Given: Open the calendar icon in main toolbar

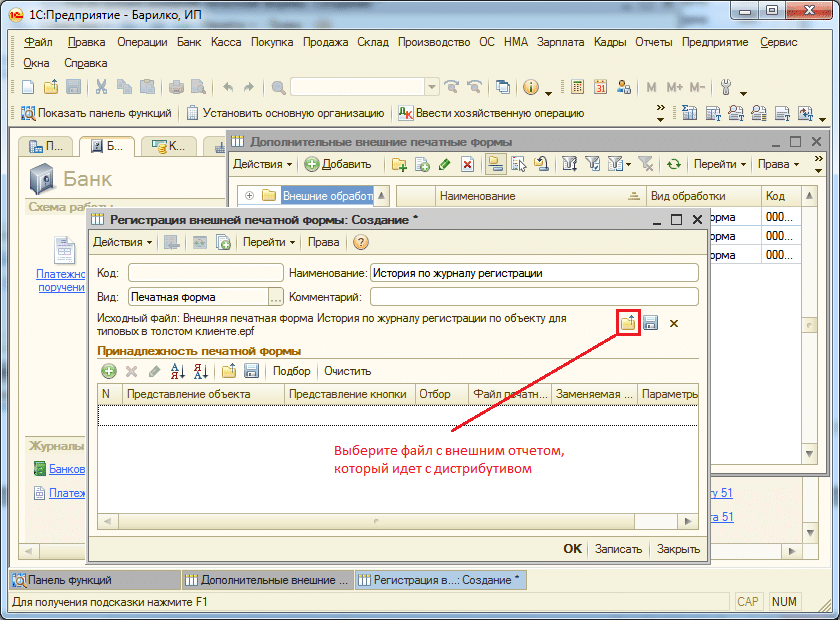Looking at the screenshot, I should [601, 87].
